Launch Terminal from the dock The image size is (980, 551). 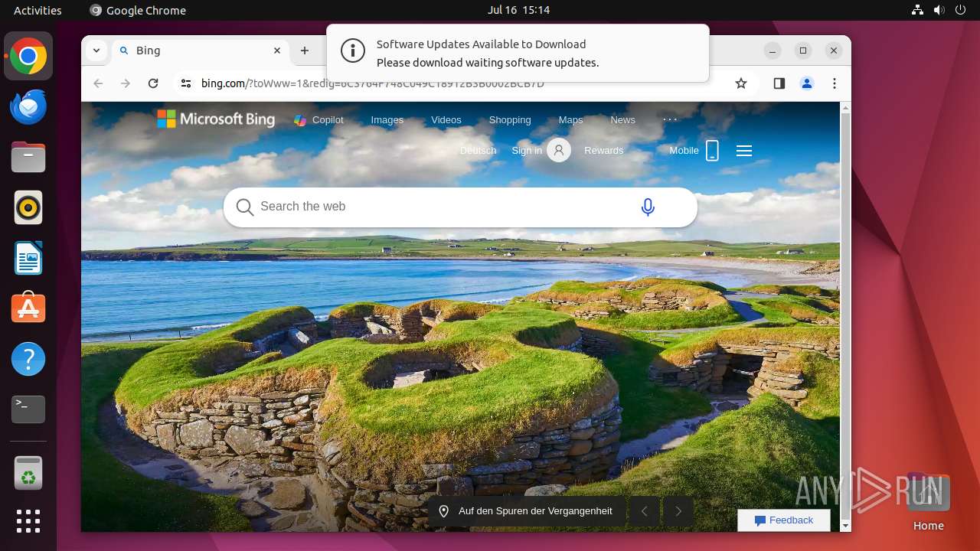click(28, 409)
